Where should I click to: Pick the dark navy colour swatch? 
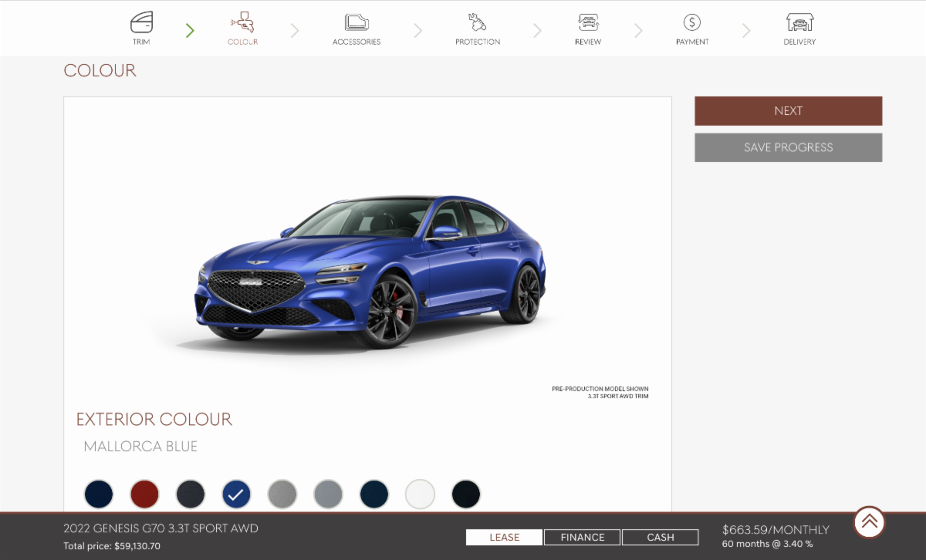point(99,494)
